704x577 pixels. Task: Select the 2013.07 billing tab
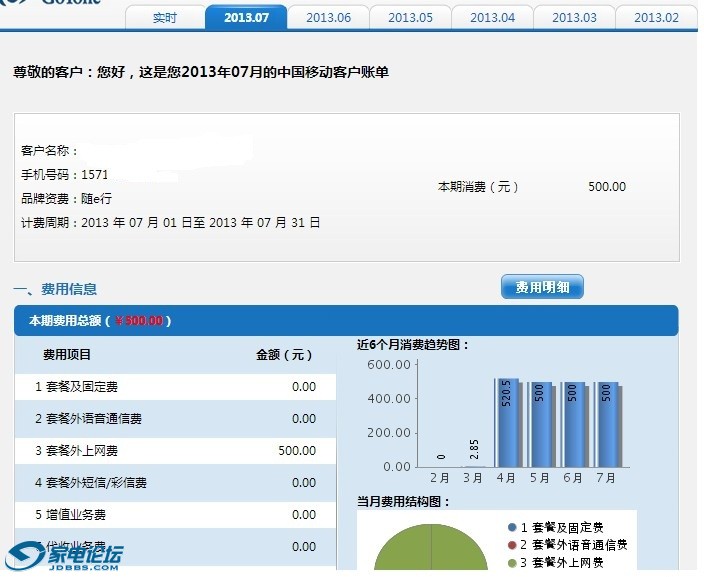pyautogui.click(x=246, y=18)
